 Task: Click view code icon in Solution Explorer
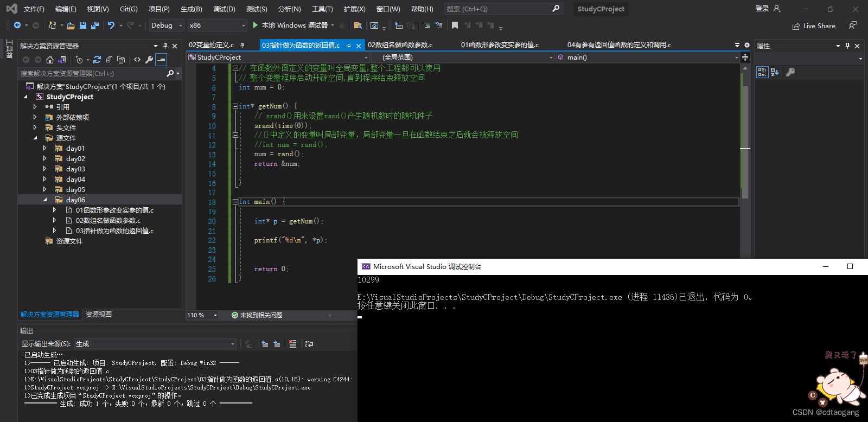(x=137, y=60)
